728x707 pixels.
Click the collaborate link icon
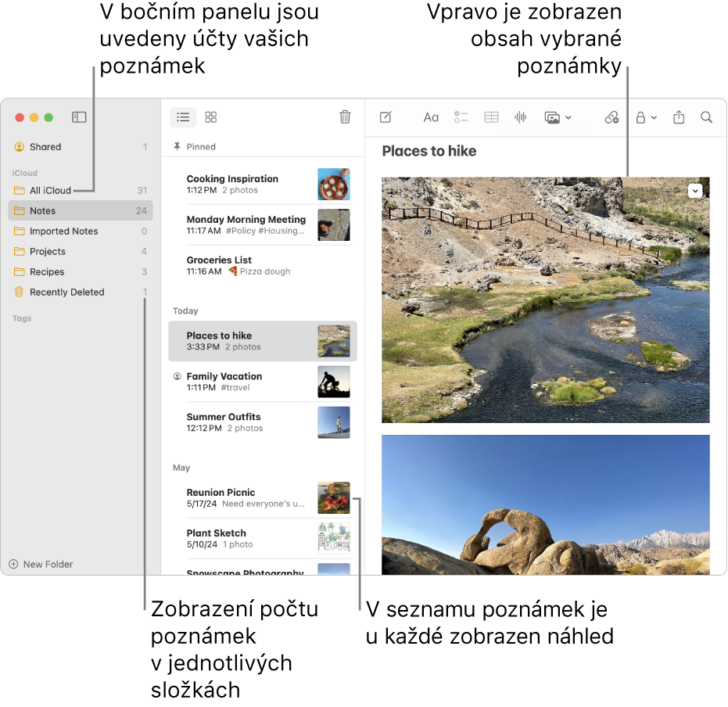pos(611,117)
